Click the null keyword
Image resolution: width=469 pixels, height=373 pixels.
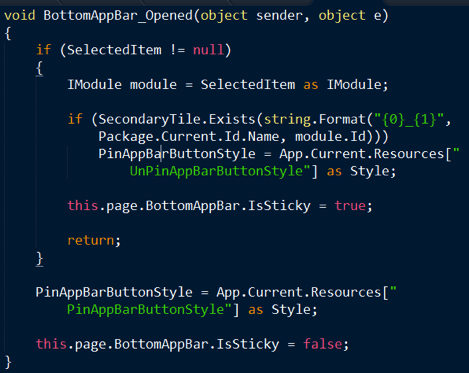coord(208,50)
